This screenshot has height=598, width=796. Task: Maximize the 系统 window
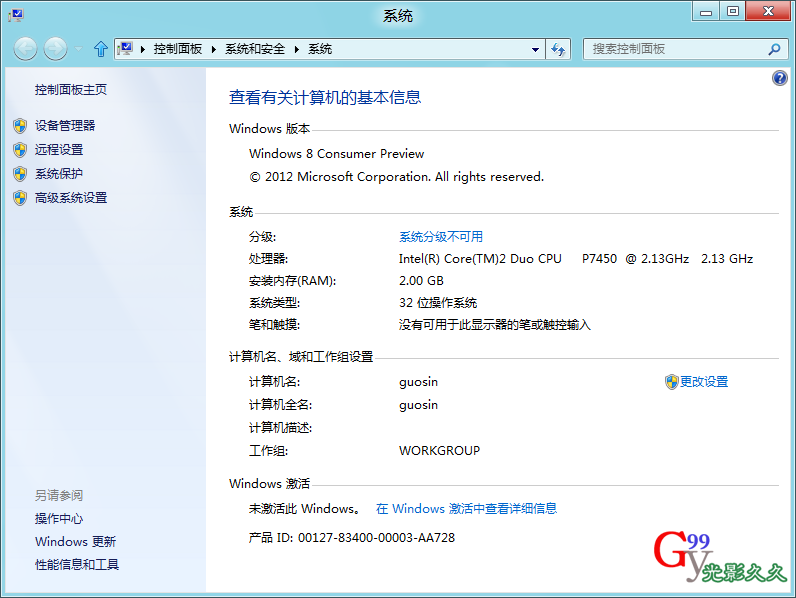[x=733, y=11]
